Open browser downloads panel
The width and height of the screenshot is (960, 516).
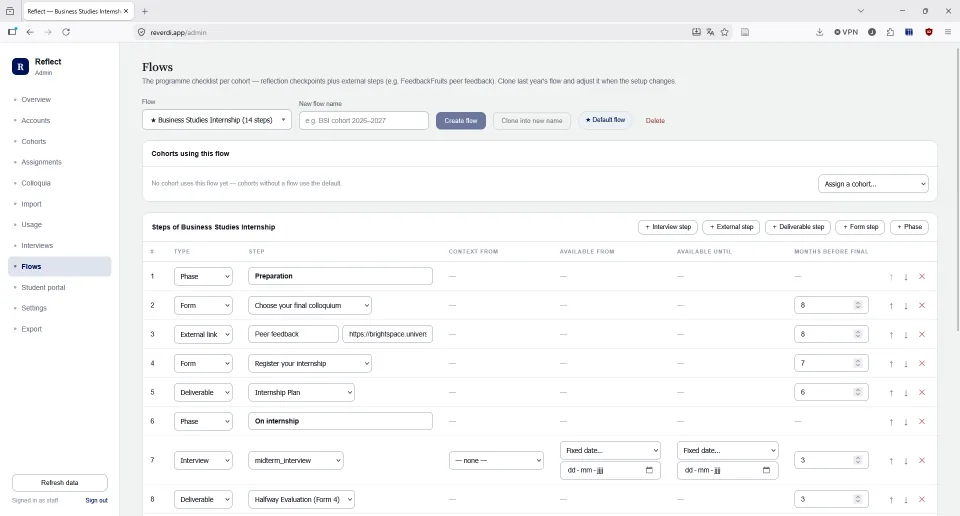pos(819,32)
